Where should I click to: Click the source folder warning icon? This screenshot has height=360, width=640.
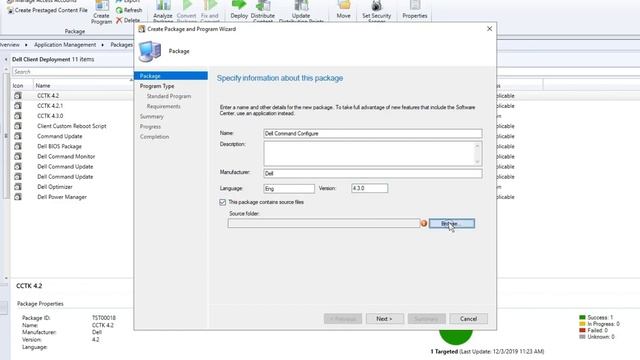tap(424, 223)
